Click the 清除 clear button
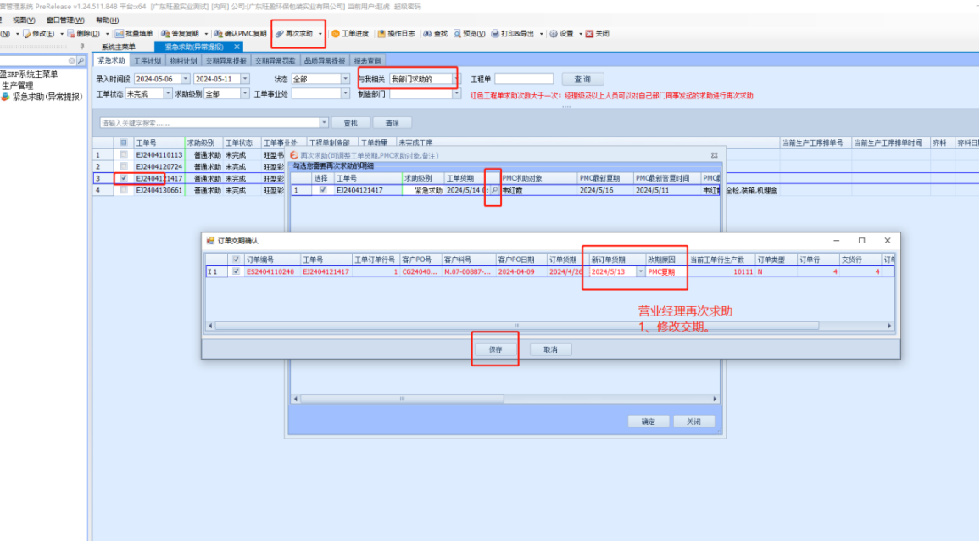 click(x=392, y=122)
